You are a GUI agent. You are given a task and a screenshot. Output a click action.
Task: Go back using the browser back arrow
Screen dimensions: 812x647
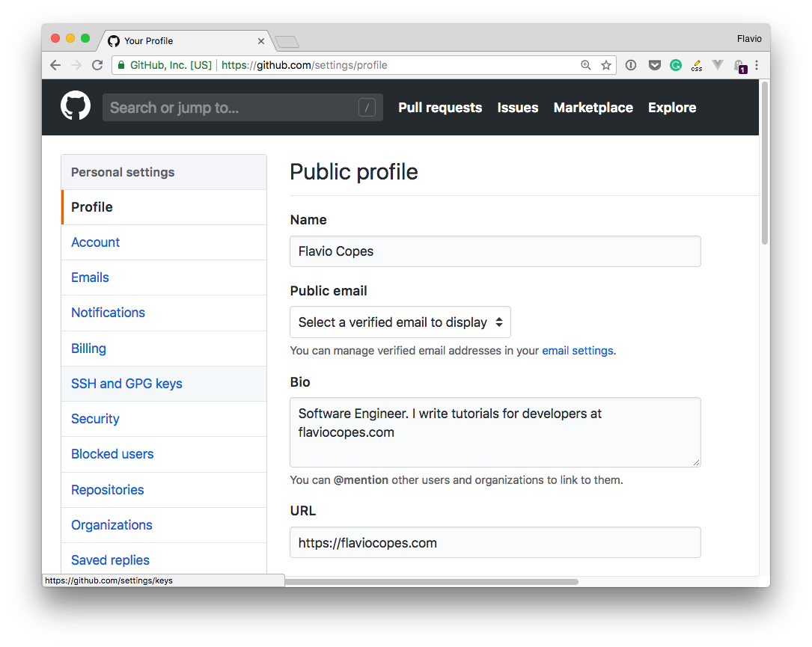click(55, 65)
